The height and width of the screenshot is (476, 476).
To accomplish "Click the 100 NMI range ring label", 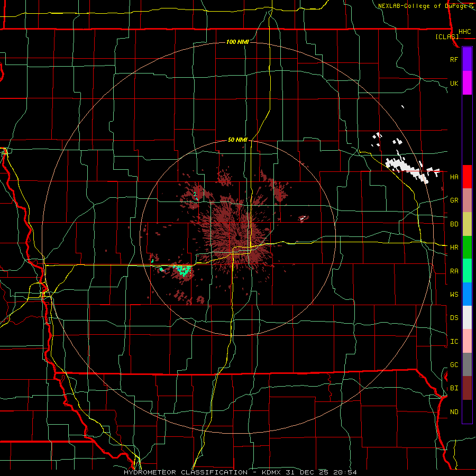I will pyautogui.click(x=237, y=42).
